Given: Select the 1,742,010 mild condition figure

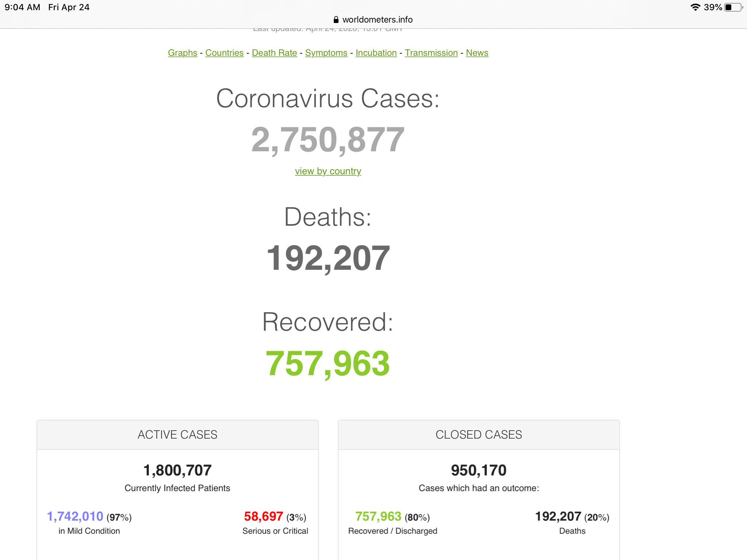Looking at the screenshot, I should point(75,516).
